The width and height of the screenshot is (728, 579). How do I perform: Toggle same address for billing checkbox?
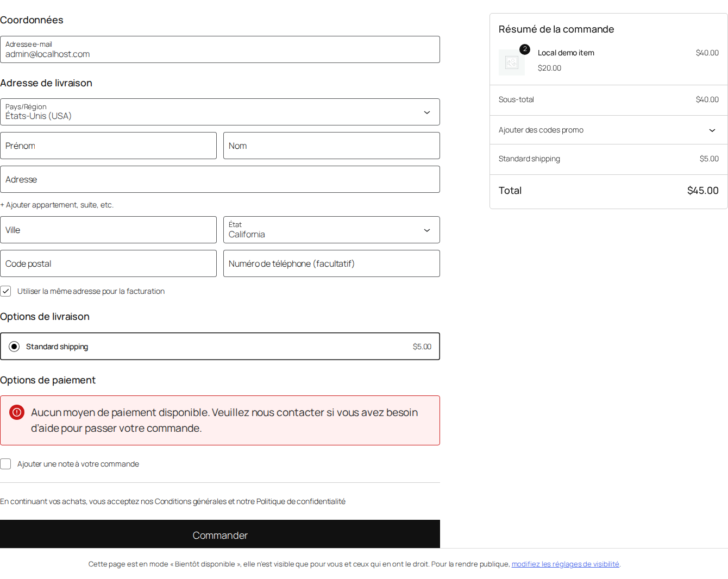click(5, 291)
